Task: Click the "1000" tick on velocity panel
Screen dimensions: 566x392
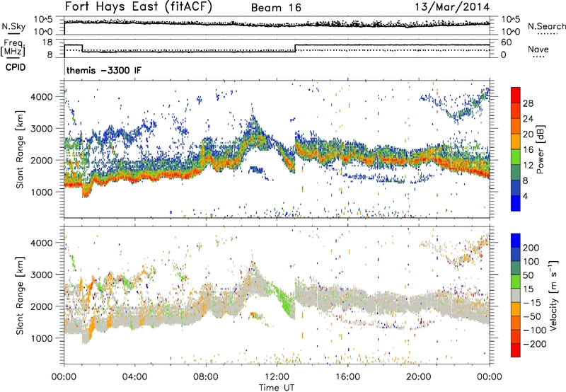Action: coord(42,338)
